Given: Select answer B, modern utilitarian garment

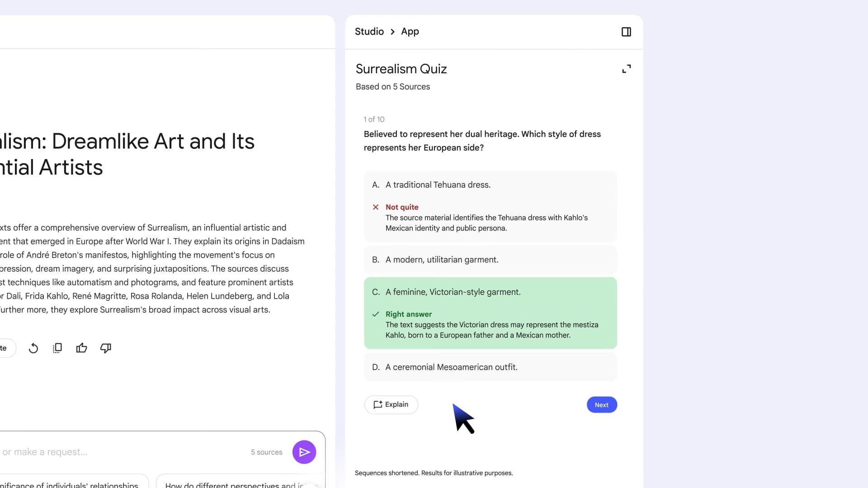Looking at the screenshot, I should coord(491,260).
